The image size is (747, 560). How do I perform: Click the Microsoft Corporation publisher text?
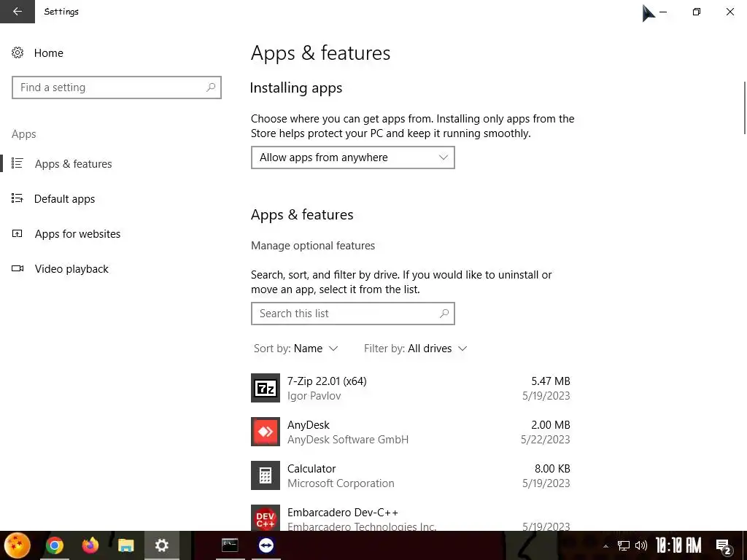click(341, 483)
